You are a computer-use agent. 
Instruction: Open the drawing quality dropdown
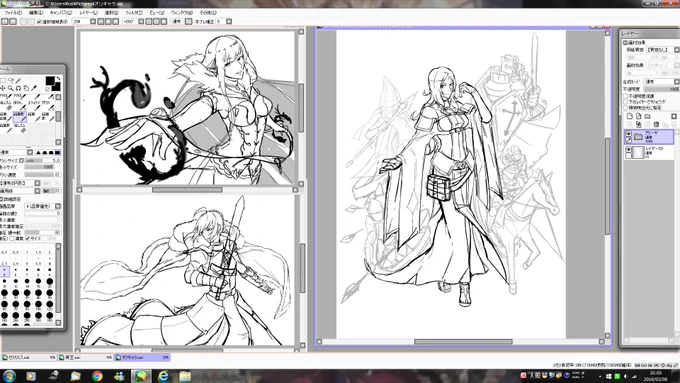(x=58, y=206)
